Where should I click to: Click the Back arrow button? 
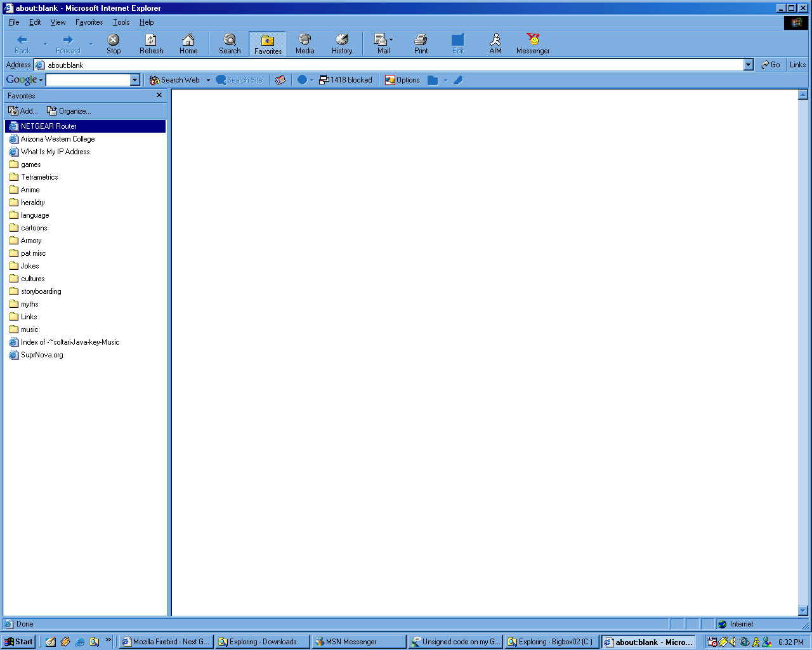[22, 44]
